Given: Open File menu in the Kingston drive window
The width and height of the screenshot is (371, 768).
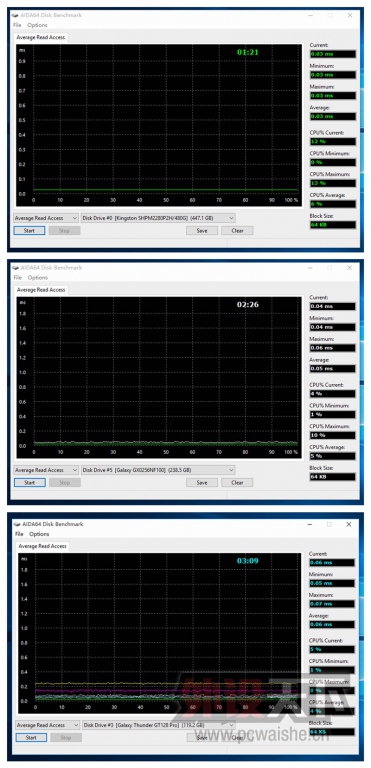Looking at the screenshot, I should (x=17, y=25).
